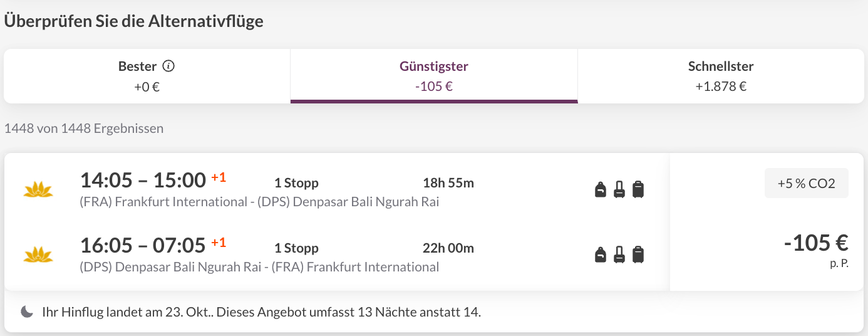The height and width of the screenshot is (336, 868).
Task: Click the return flight airline lotus logo
Action: coord(38,254)
